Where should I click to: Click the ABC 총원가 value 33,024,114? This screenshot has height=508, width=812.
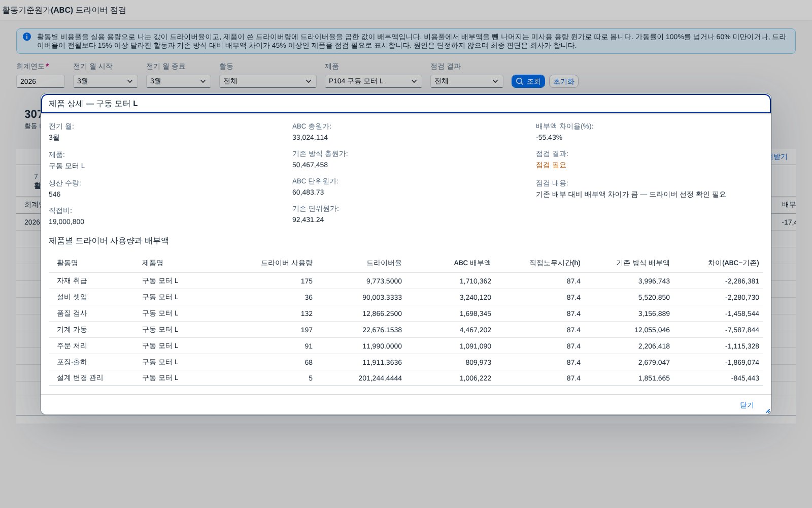click(x=310, y=138)
